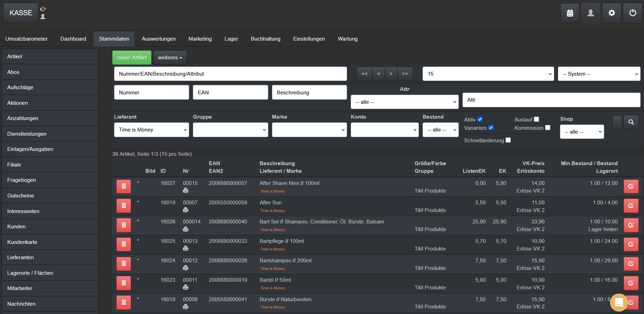Open settings via the gear icon
The image size is (644, 314).
tap(611, 13)
